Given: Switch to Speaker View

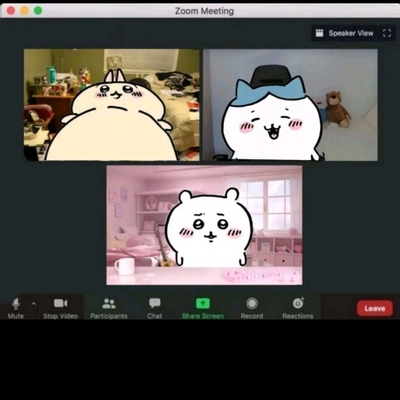Looking at the screenshot, I should coord(344,33).
